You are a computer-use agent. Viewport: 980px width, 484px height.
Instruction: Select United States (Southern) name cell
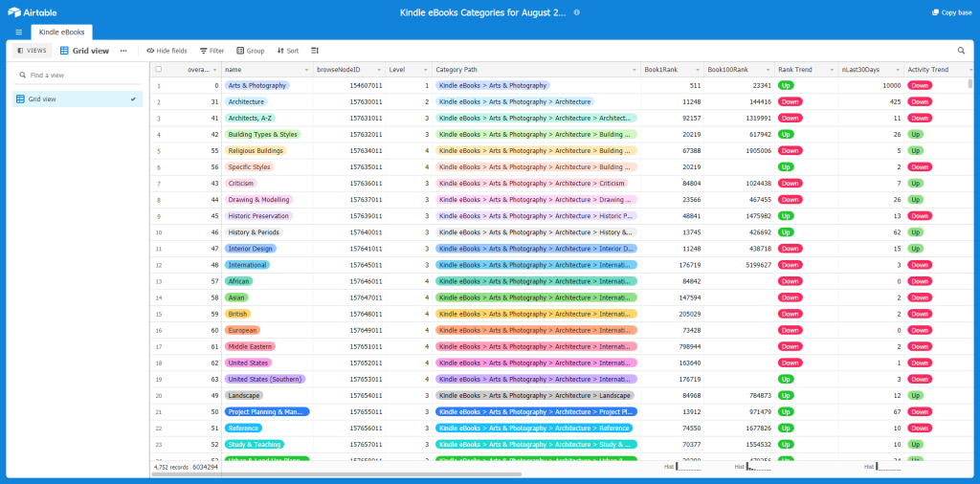(x=268, y=379)
